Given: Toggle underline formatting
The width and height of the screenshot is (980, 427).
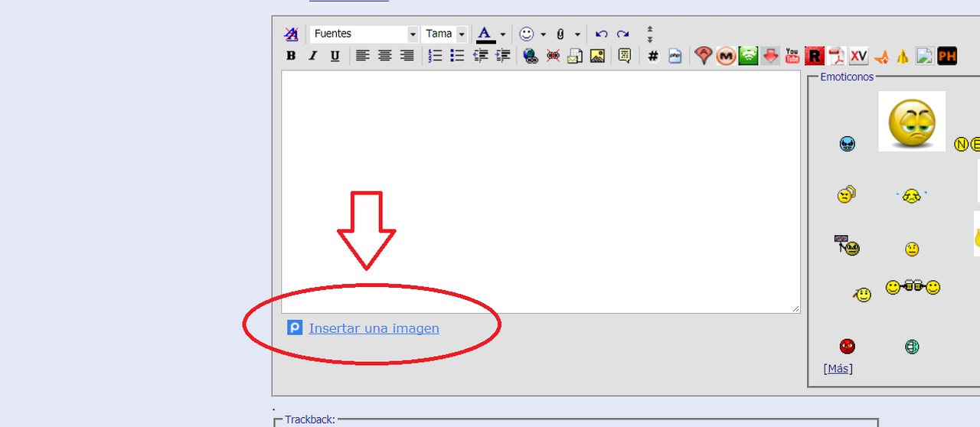Looking at the screenshot, I should click(x=335, y=56).
